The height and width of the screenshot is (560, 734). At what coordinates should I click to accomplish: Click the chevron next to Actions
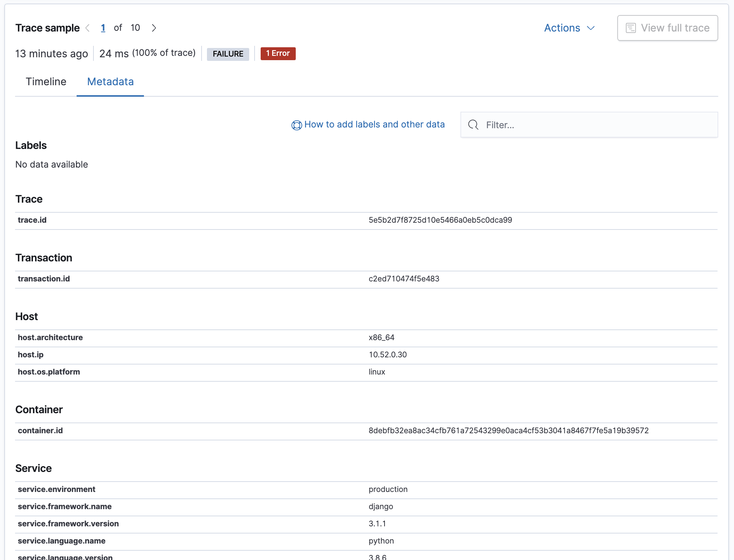pos(590,28)
